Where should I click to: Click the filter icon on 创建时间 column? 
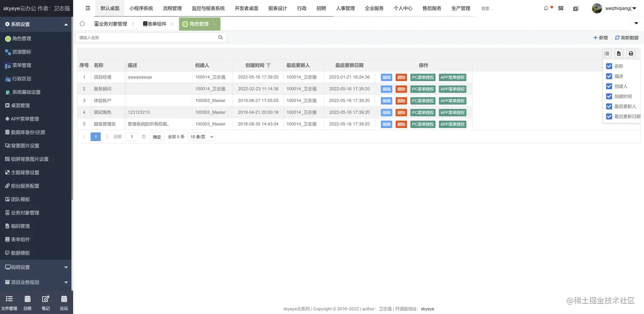click(x=268, y=66)
